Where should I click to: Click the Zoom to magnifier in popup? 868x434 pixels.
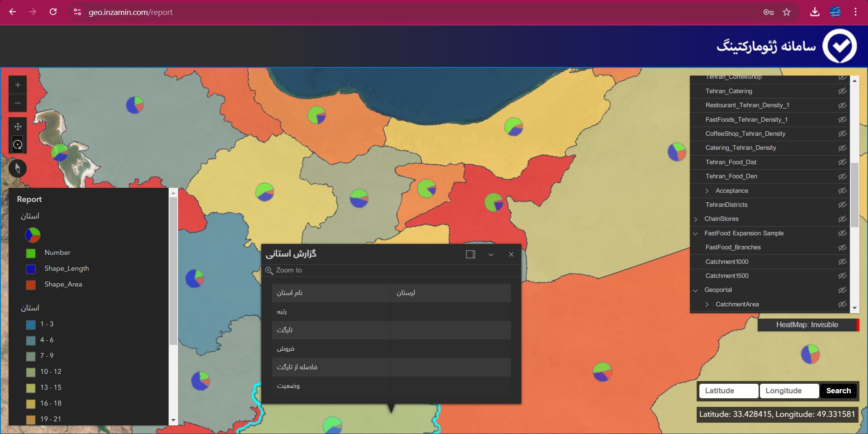(269, 271)
